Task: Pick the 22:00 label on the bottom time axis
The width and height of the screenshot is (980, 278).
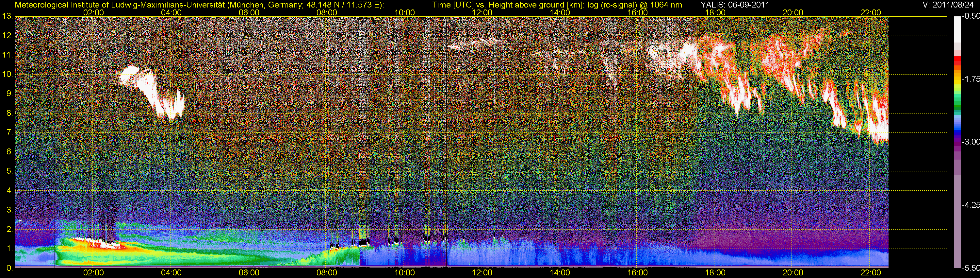Action: coord(871,273)
